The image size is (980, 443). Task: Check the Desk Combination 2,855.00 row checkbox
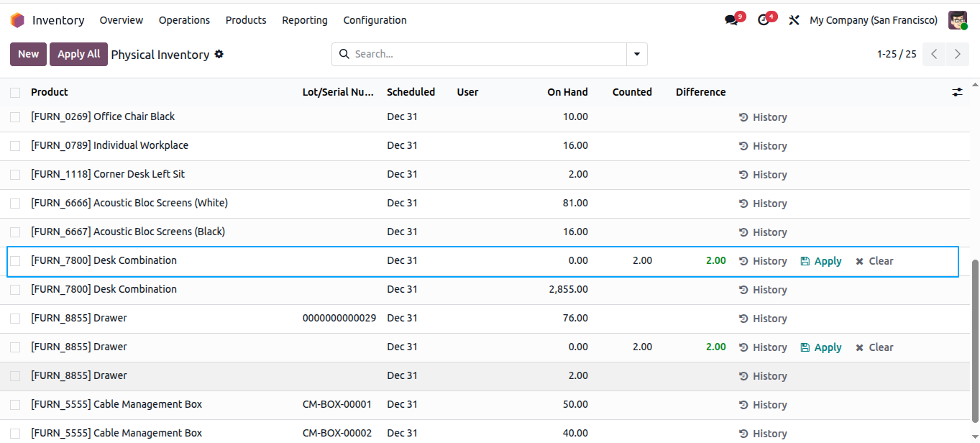[15, 289]
